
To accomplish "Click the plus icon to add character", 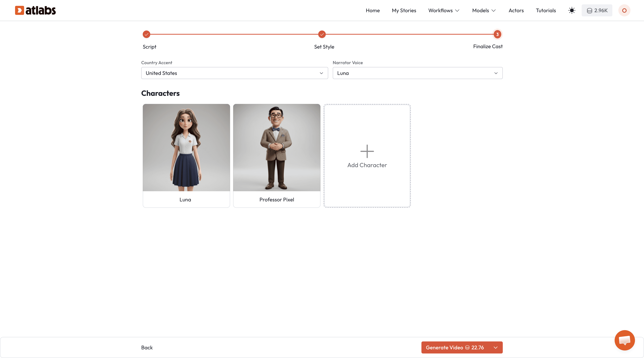I will point(367,151).
